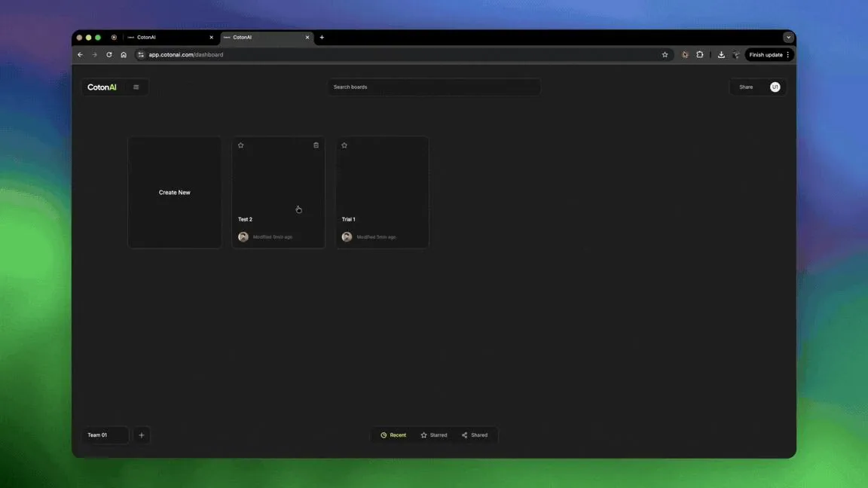Star the Trial 1 board
The image size is (868, 488).
tap(344, 145)
